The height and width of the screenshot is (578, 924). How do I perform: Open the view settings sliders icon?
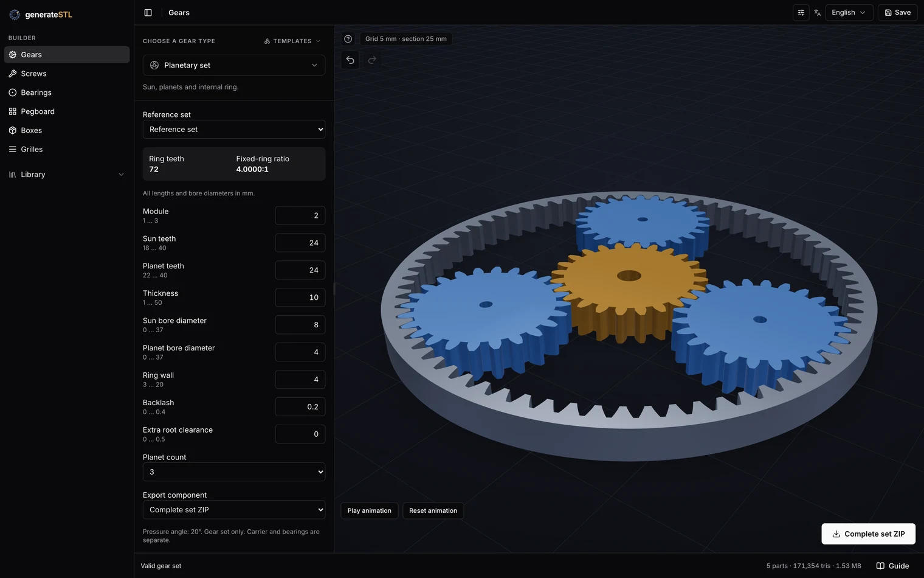801,13
